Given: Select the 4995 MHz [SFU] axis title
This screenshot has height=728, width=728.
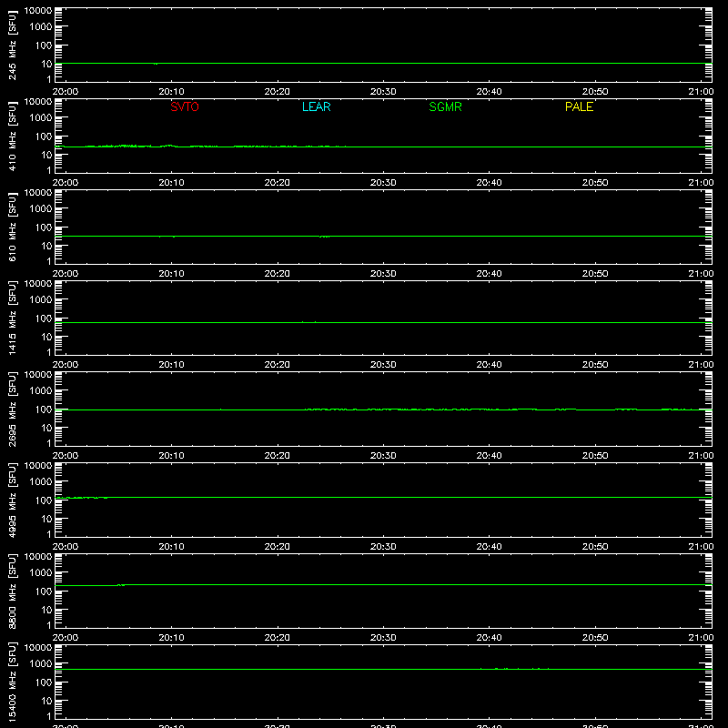Looking at the screenshot, I should tap(13, 500).
